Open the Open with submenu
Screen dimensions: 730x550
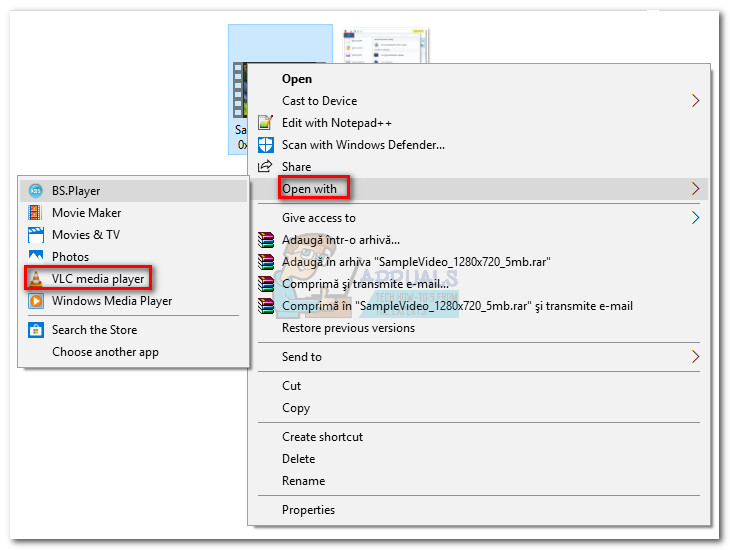[479, 189]
